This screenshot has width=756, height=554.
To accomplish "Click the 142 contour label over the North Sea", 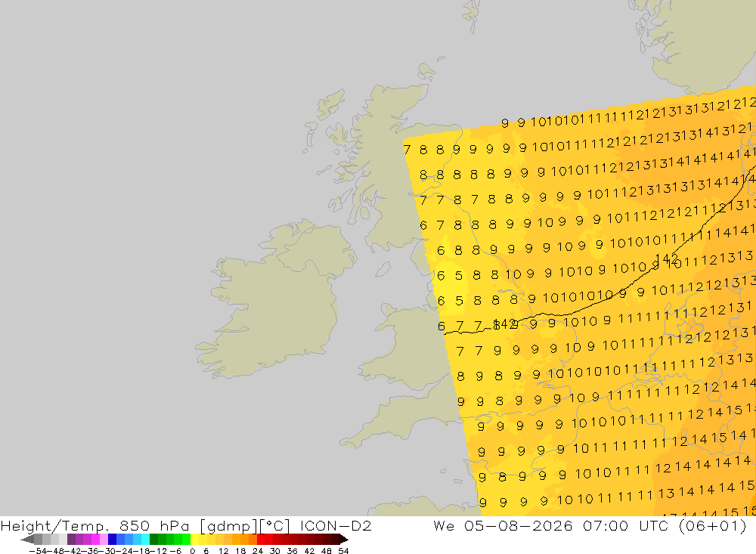I will (x=667, y=259).
